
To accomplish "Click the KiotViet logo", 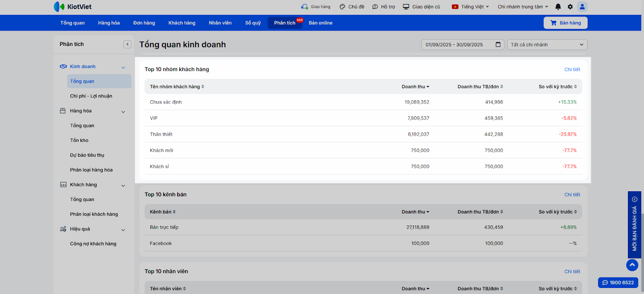I will [x=72, y=6].
